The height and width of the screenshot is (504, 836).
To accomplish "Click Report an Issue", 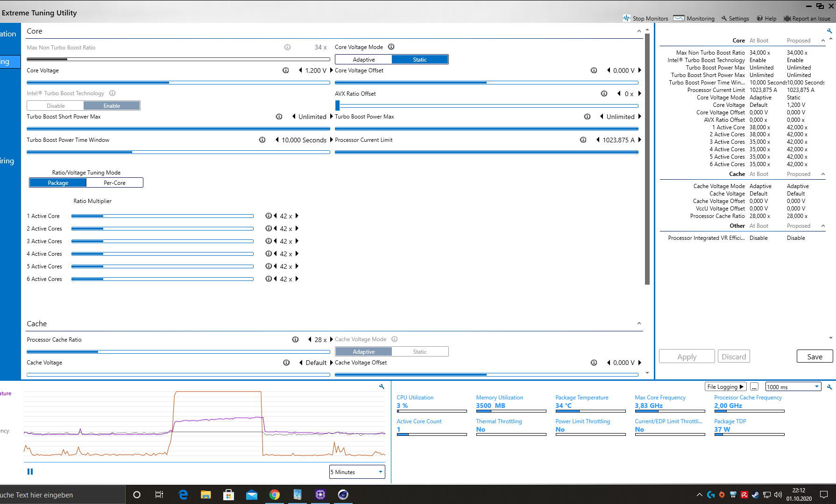I will (x=807, y=19).
